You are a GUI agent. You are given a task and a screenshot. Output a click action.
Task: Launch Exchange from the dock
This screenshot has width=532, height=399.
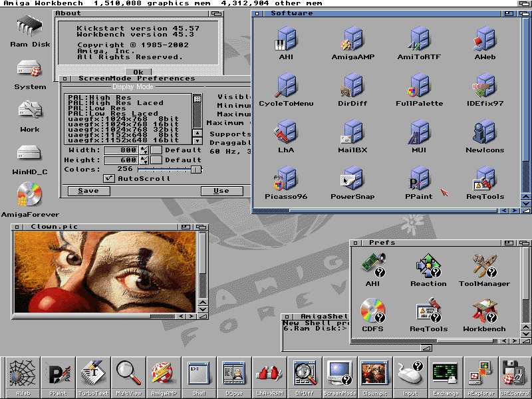point(446,377)
